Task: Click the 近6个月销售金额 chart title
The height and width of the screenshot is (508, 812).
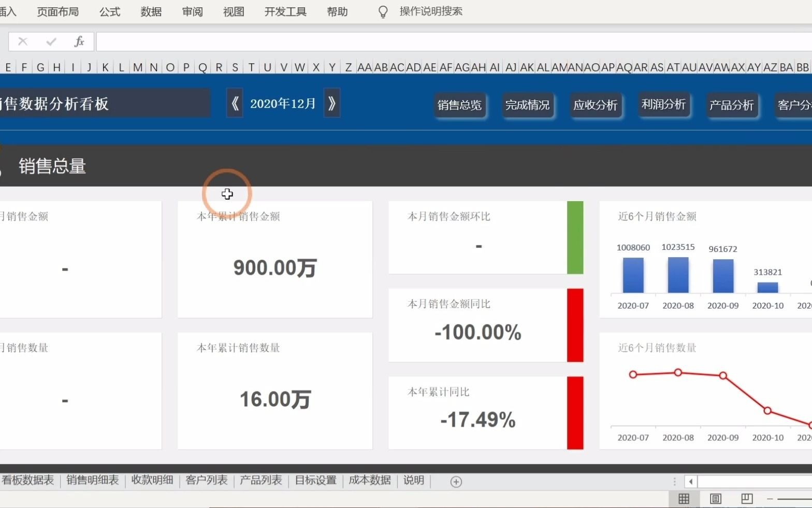Action: (657, 216)
